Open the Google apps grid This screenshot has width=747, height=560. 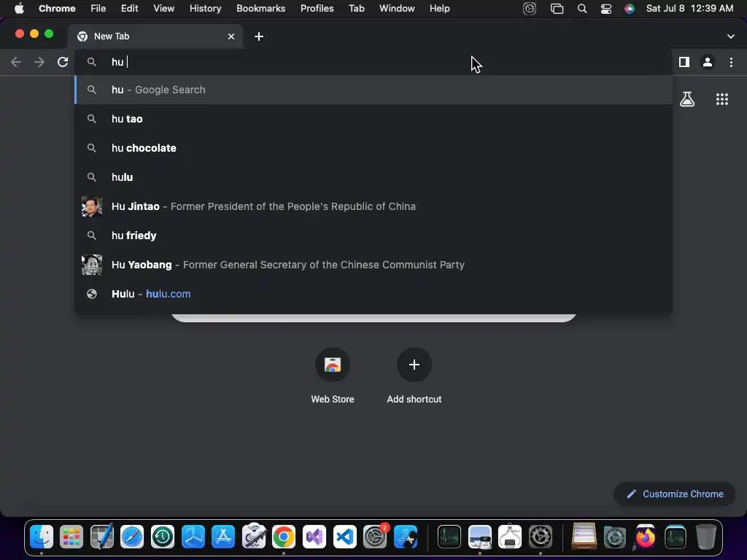click(721, 99)
